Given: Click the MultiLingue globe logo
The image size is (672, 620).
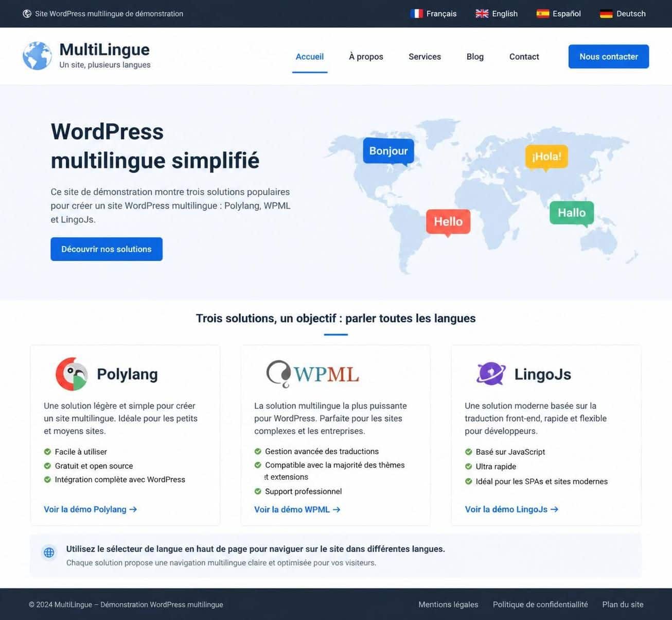Looking at the screenshot, I should [37, 56].
